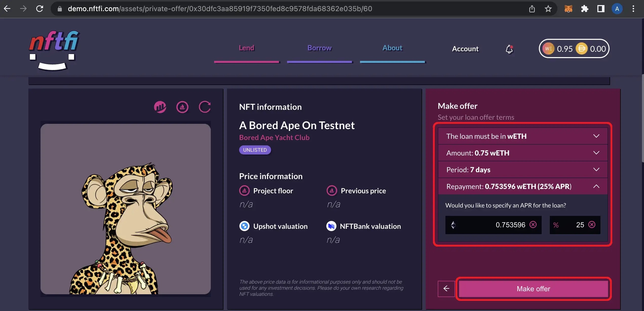Image resolution: width=644 pixels, height=311 pixels.
Task: Open the share page icon in address bar
Action: (532, 9)
